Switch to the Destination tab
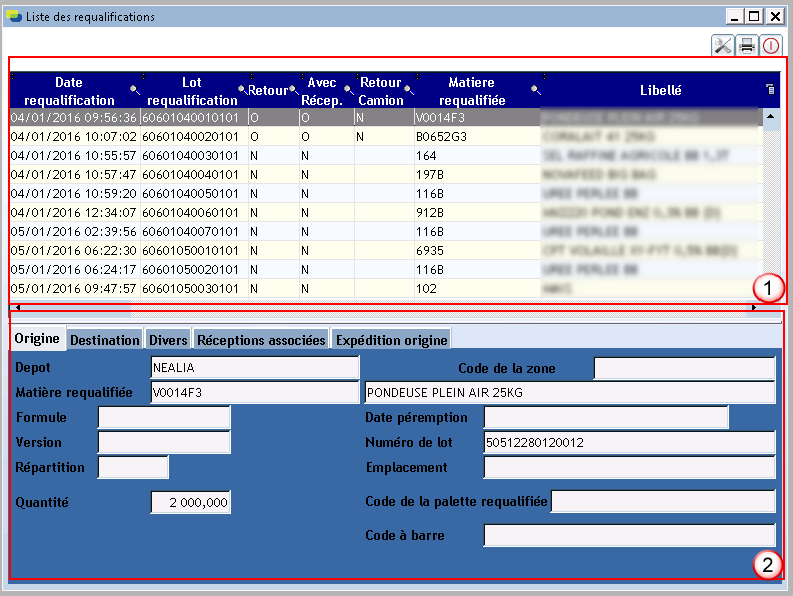Image resolution: width=793 pixels, height=596 pixels. pyautogui.click(x=105, y=340)
